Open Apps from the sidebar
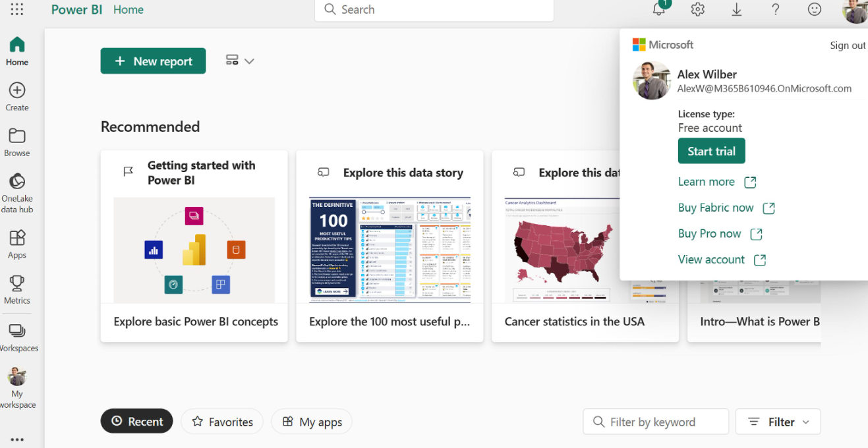868x448 pixels. tap(17, 244)
